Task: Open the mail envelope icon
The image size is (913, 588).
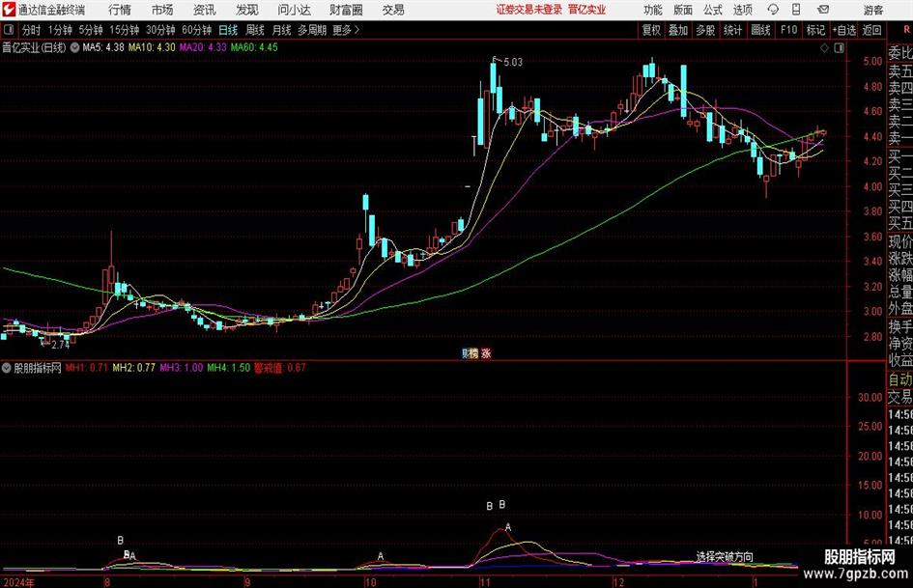Action: coord(823,10)
